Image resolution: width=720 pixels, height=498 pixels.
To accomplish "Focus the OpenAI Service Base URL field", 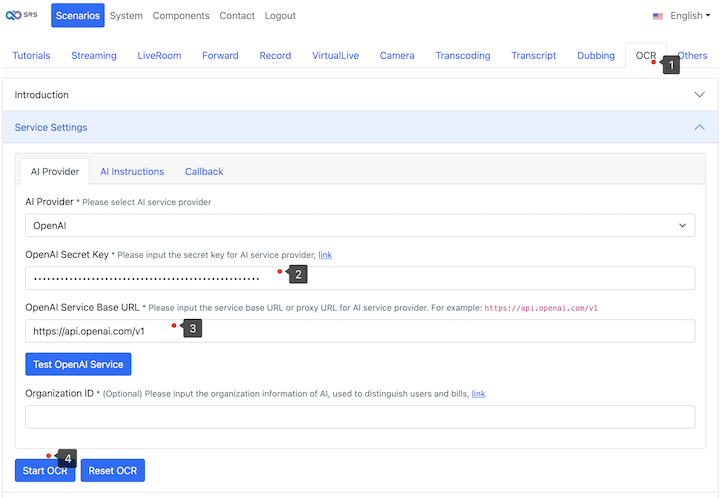I will [360, 331].
